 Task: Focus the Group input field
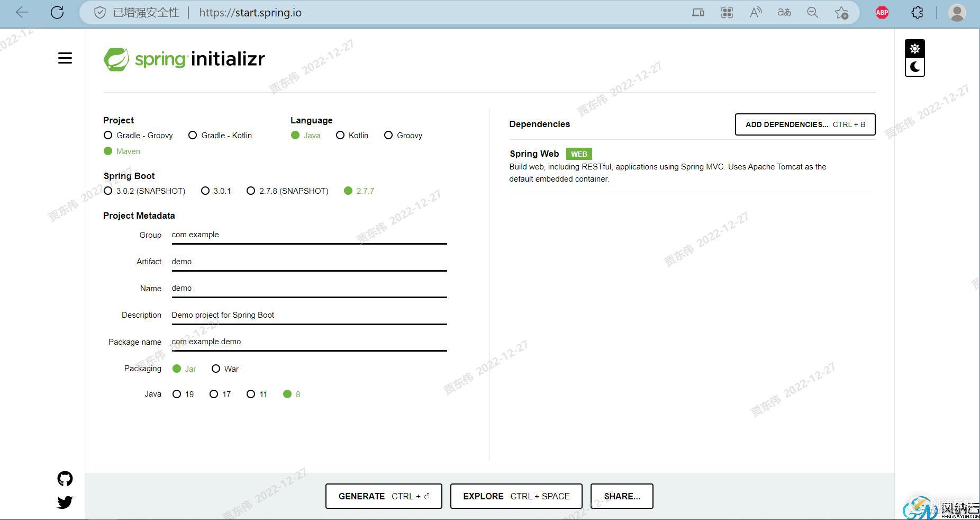click(x=309, y=235)
